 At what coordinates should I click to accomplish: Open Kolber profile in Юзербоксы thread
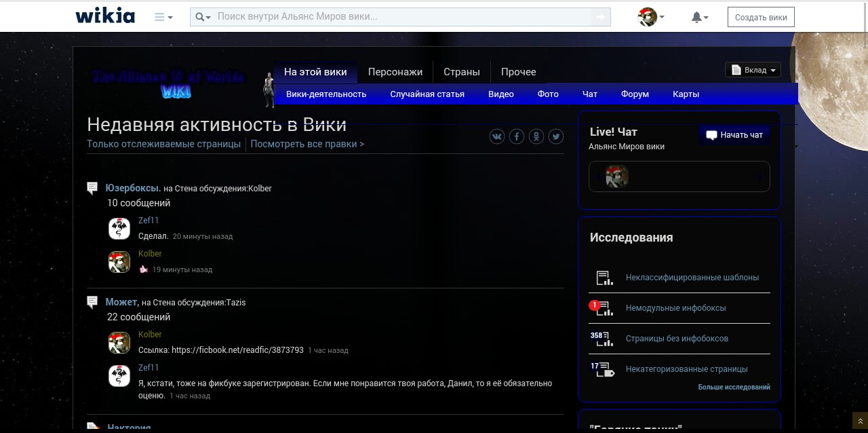(x=150, y=254)
